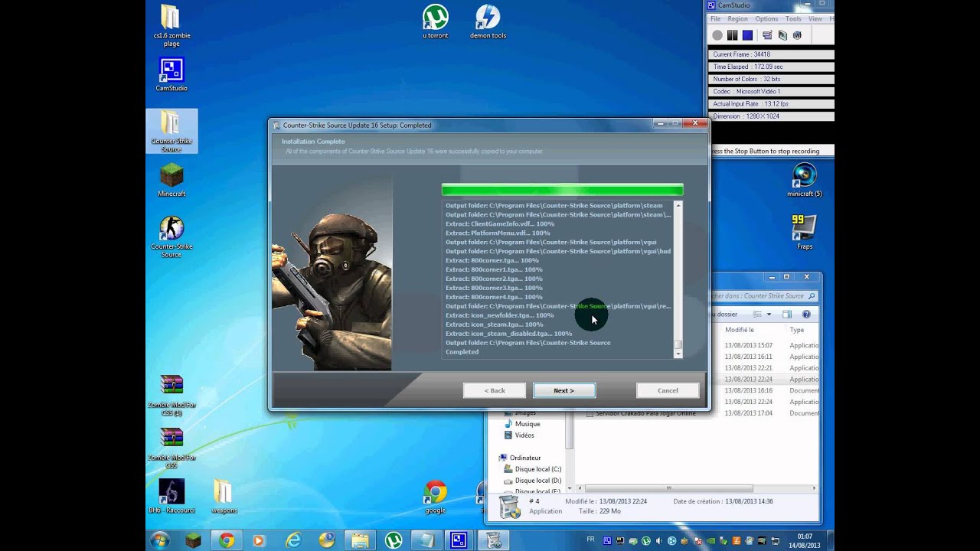Launch the demon tools desktop shortcut

tap(488, 21)
